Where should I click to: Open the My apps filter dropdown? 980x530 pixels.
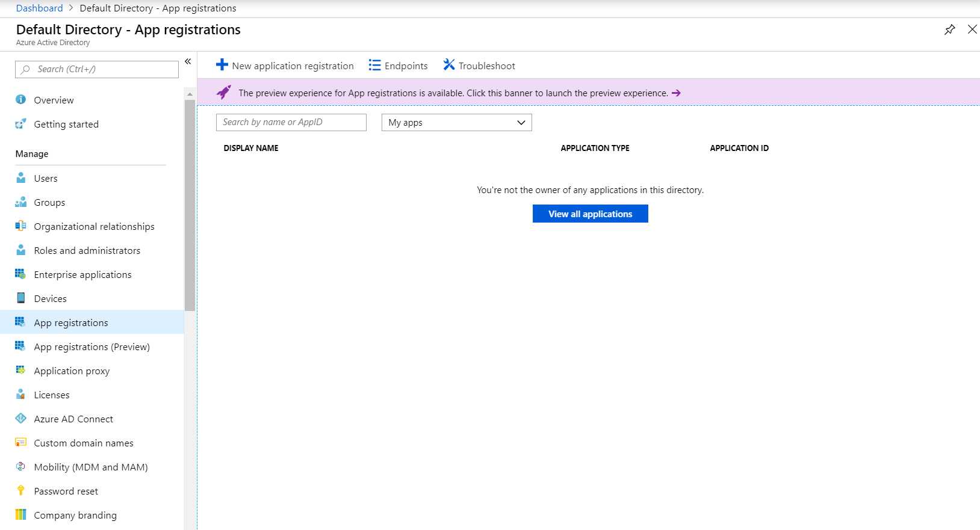click(x=457, y=122)
